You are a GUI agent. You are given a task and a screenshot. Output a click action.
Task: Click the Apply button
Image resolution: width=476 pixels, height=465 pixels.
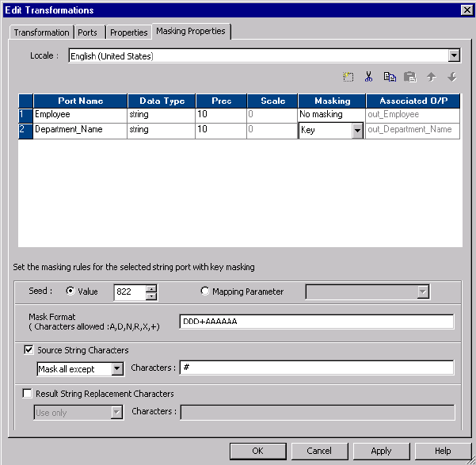click(381, 451)
